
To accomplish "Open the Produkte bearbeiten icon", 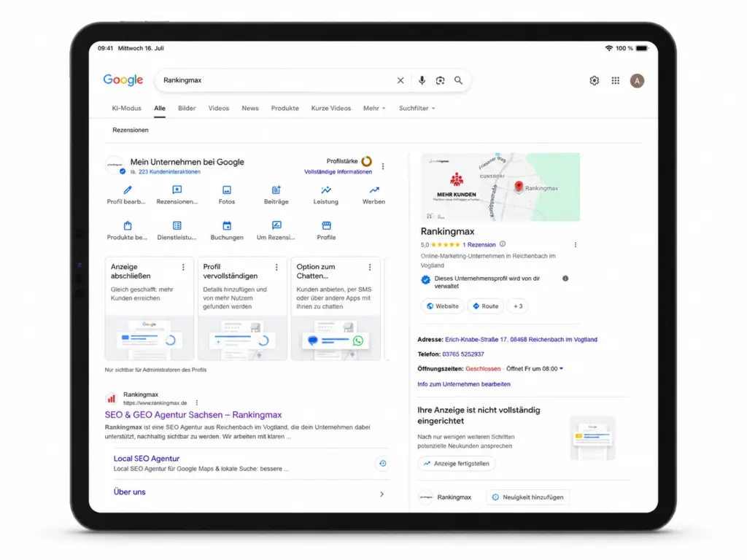I will pos(127,226).
